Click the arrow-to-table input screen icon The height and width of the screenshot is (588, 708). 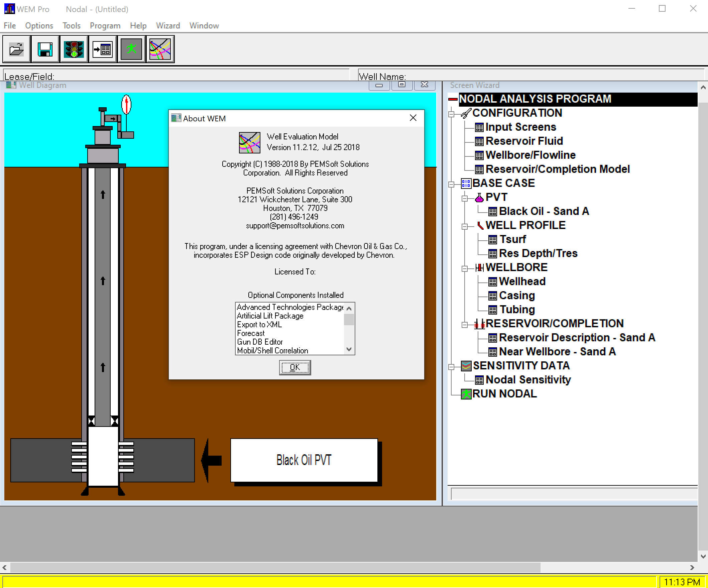[103, 49]
